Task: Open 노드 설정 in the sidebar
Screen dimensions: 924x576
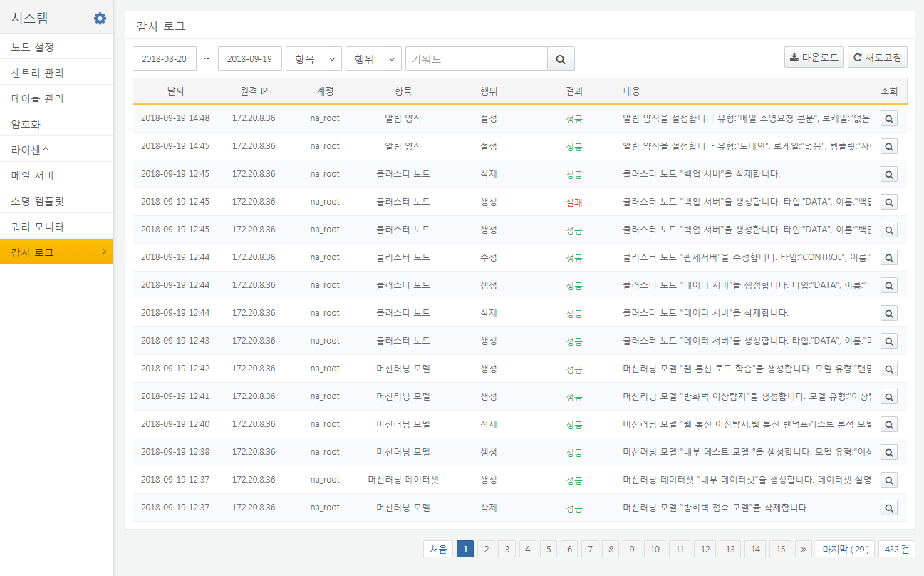Action: [x=57, y=47]
